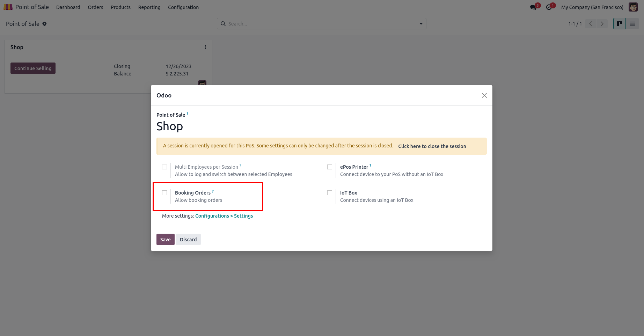
Task: Save the Shop settings
Action: tap(165, 240)
